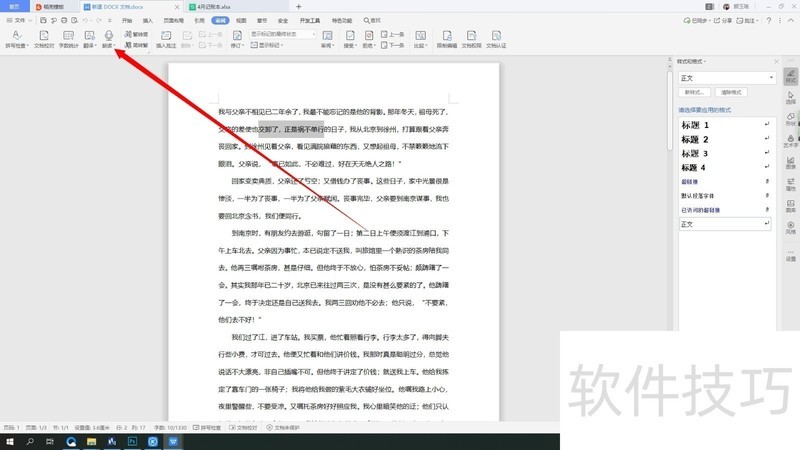This screenshot has width=800, height=450.
Task: Open WordArt (艺术字) sidebar icon
Action: click(790, 141)
